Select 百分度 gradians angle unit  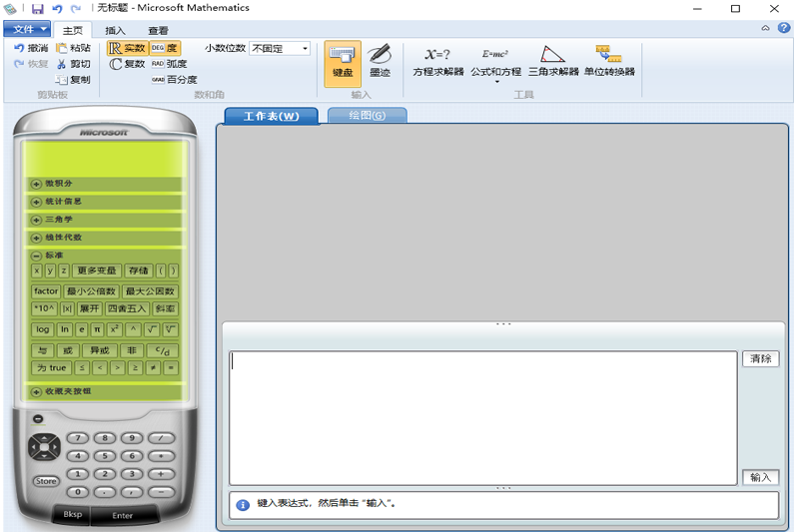pos(174,80)
